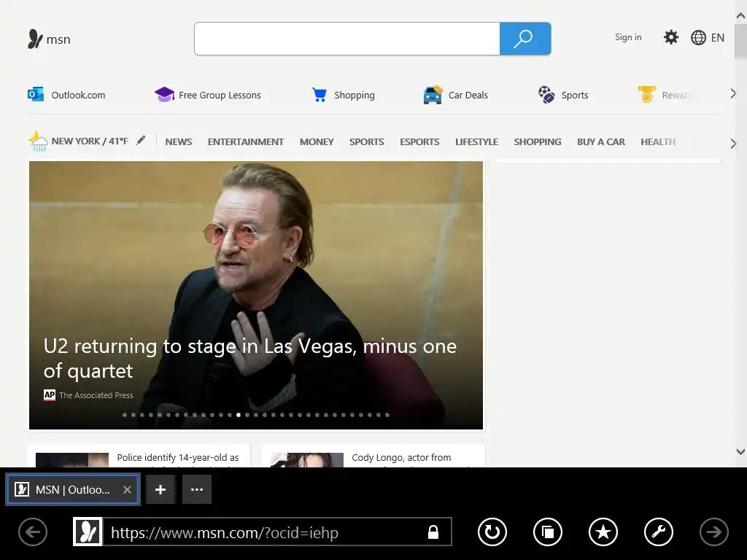Open the Car Deals link

coord(468,95)
